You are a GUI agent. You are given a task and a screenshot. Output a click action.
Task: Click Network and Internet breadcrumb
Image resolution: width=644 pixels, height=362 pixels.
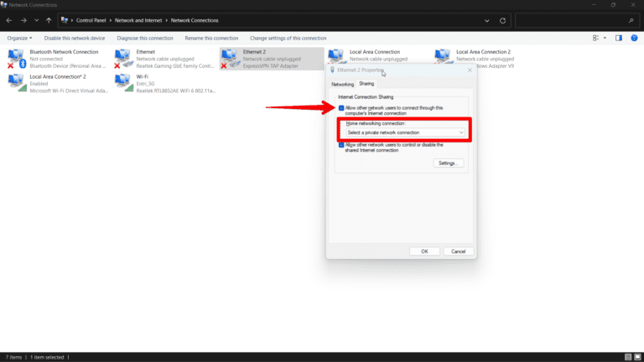[x=138, y=20]
